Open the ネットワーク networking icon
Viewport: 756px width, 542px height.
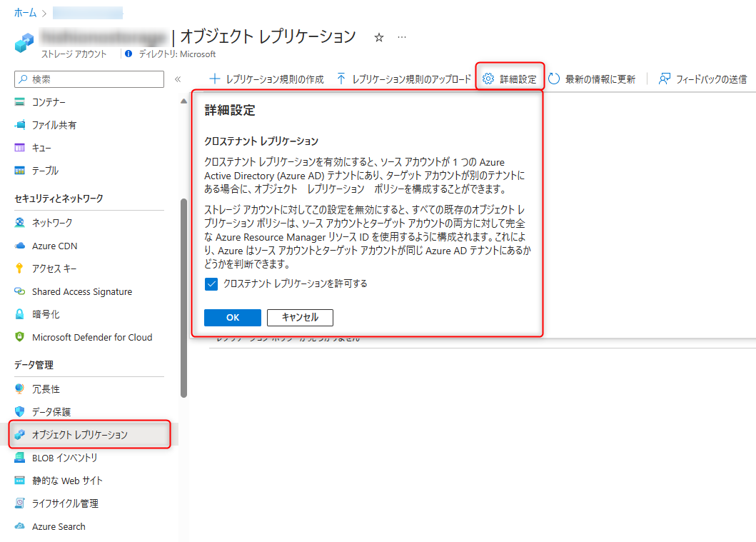tap(19, 222)
